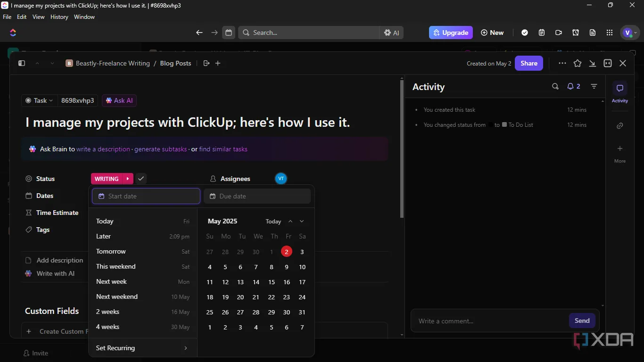The image size is (644, 362).
Task: Add to another list with plus icon
Action: point(218,63)
